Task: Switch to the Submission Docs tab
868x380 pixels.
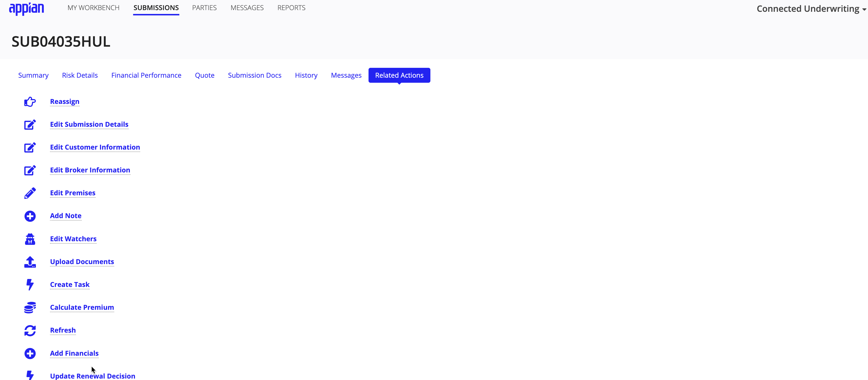Action: [255, 75]
